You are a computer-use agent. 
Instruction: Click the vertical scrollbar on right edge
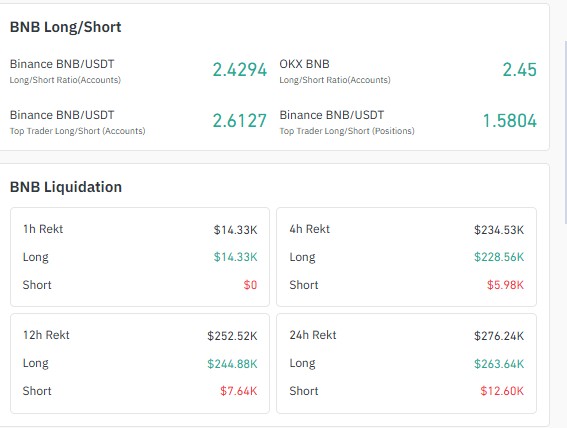pos(564,132)
